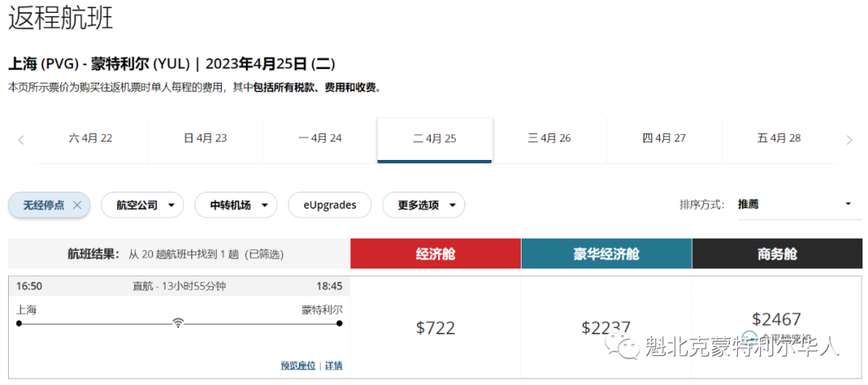
Task: Click the 豪华经济舱 column header
Action: (606, 254)
